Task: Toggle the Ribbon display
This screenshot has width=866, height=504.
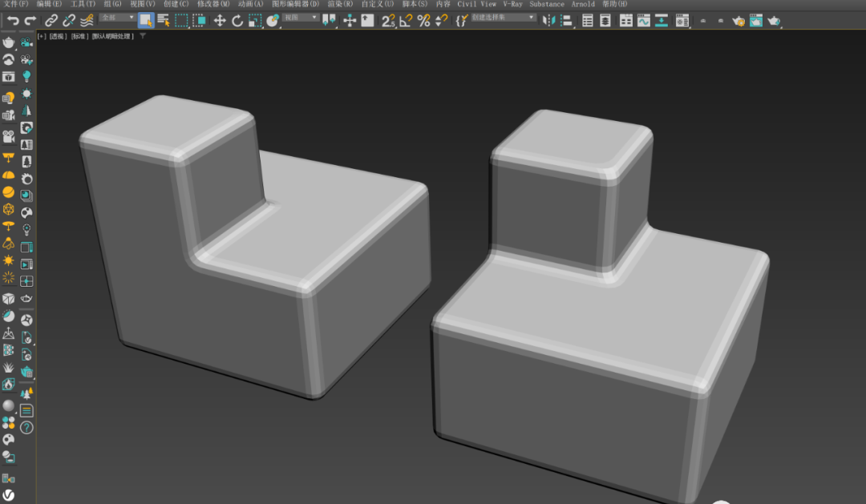Action: click(x=625, y=20)
